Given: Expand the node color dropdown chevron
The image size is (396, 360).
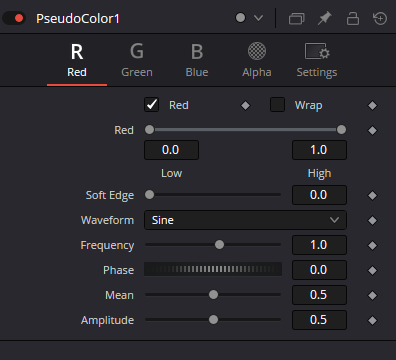Looking at the screenshot, I should click(259, 18).
